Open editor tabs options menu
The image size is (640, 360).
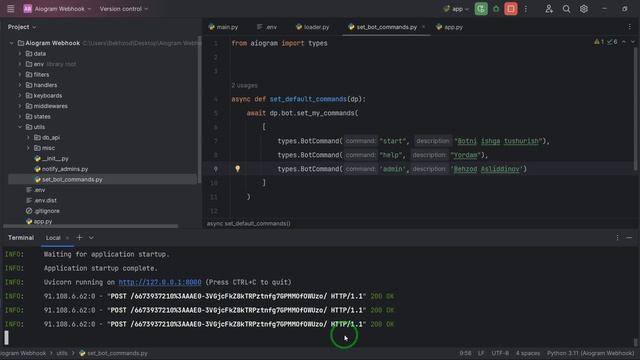coord(629,27)
